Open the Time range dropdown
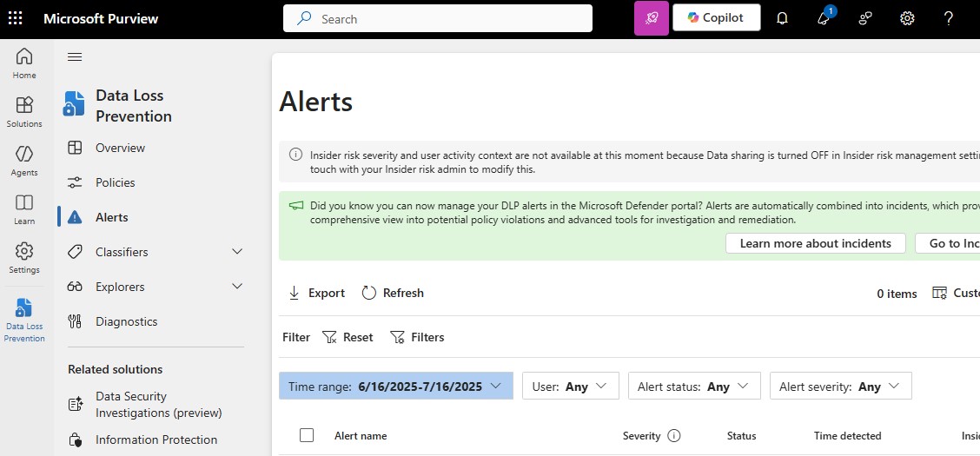This screenshot has height=456, width=980. (x=395, y=386)
